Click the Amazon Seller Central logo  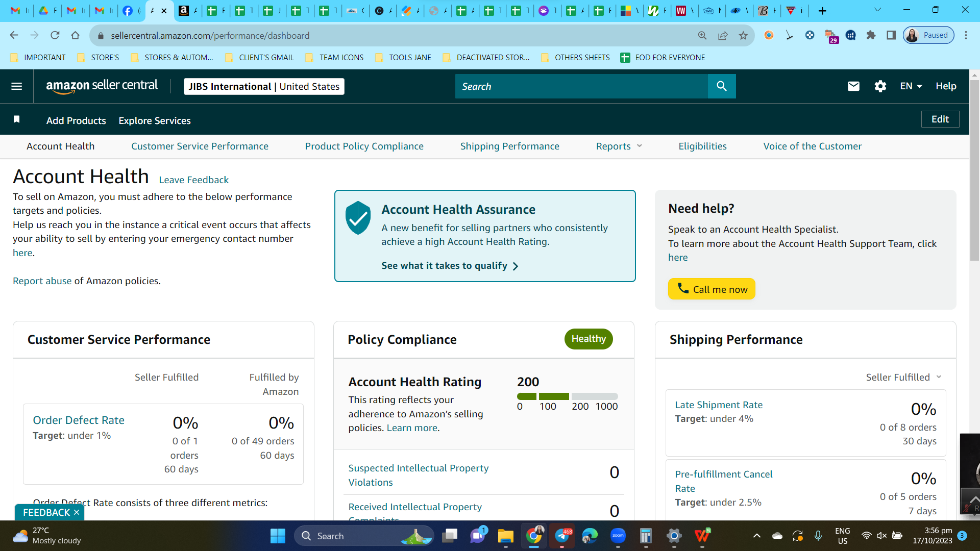(x=102, y=86)
